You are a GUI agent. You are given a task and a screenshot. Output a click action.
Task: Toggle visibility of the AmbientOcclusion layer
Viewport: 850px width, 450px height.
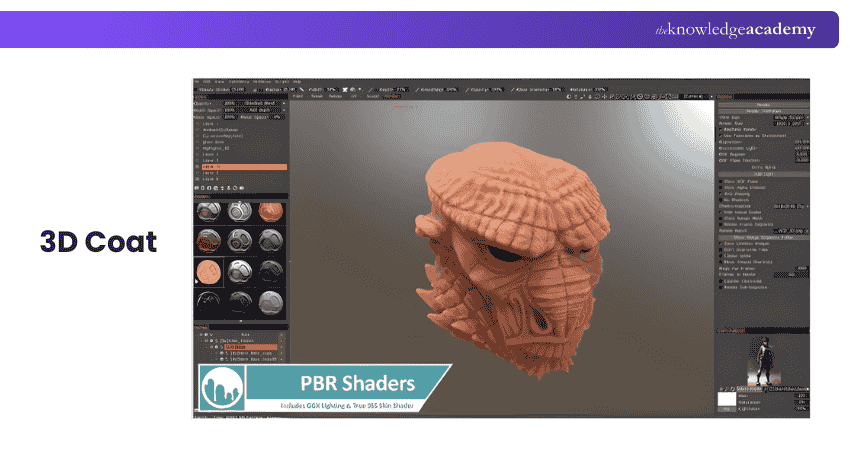(x=197, y=130)
